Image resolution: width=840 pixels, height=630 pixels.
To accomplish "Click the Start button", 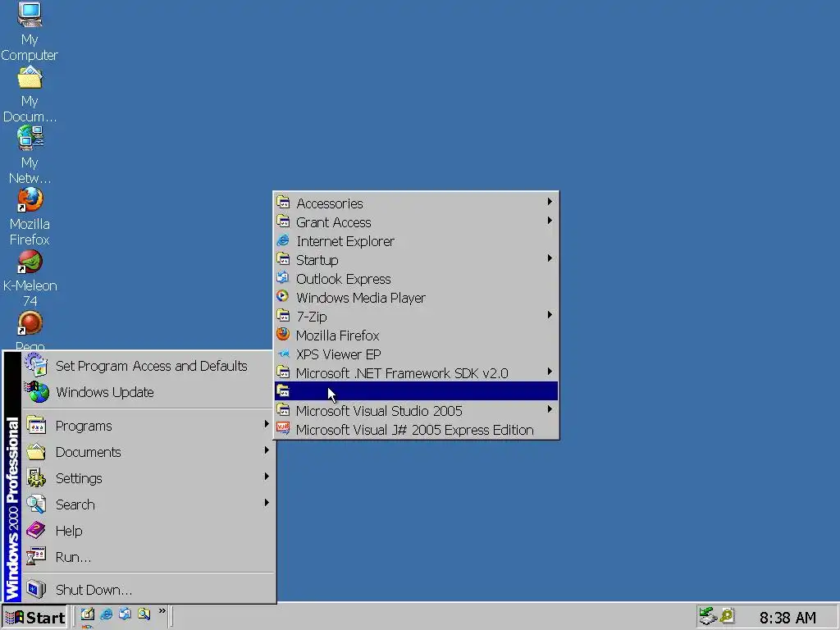I will point(34,617).
